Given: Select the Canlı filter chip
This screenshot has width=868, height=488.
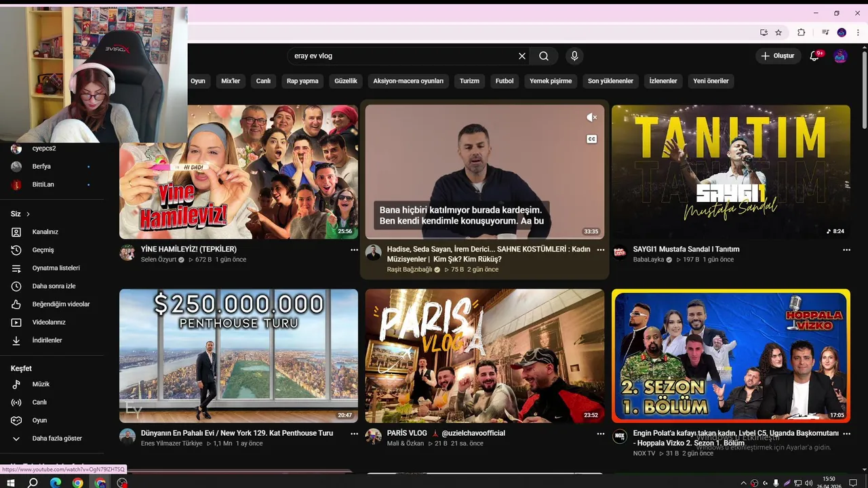Looking at the screenshot, I should (x=263, y=81).
